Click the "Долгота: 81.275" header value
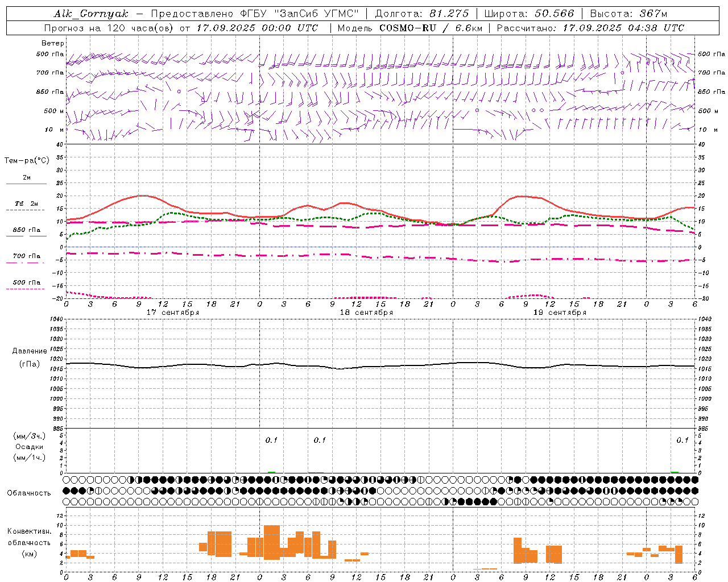 click(x=422, y=14)
